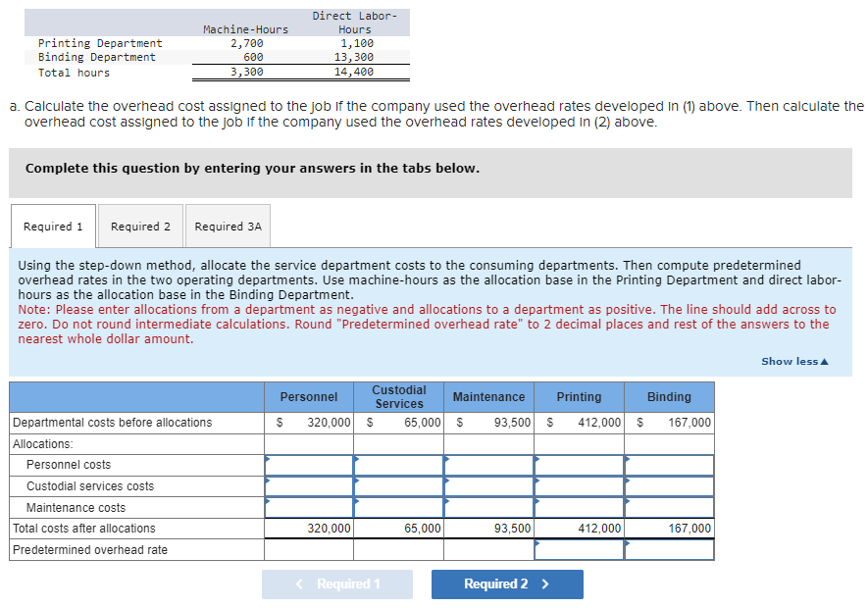Click the 65,000 Custodial departmental cost value
868x608 pixels.
click(423, 423)
